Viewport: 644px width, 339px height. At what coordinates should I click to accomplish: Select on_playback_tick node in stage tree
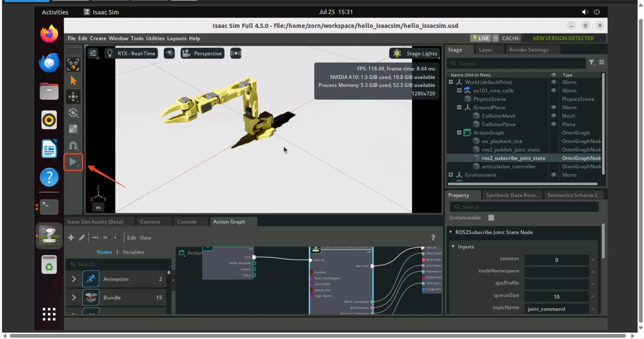point(502,141)
